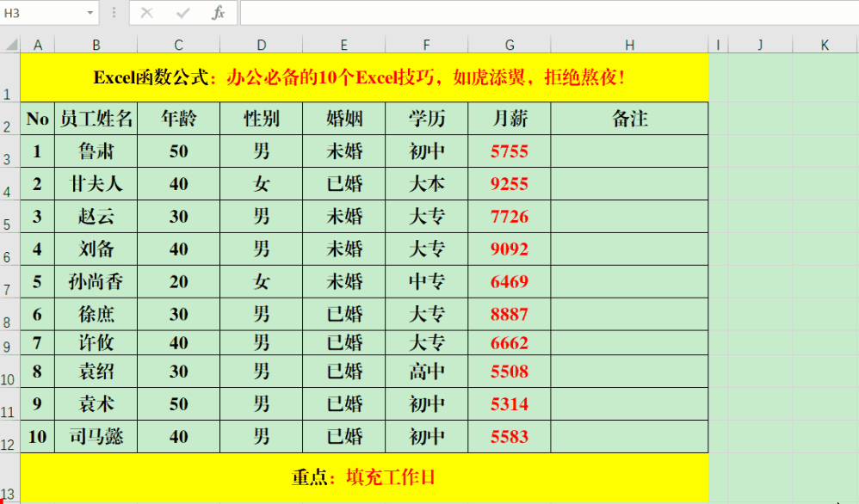Screen dimensions: 859x504
Task: Select the cell containing 鲁肃
Action: pyautogui.click(x=96, y=151)
